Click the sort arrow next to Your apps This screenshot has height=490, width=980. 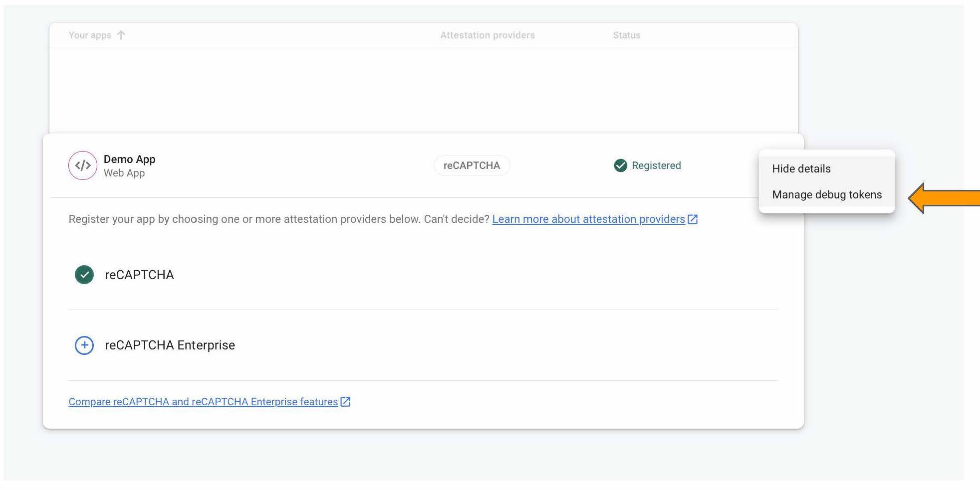pyautogui.click(x=121, y=35)
